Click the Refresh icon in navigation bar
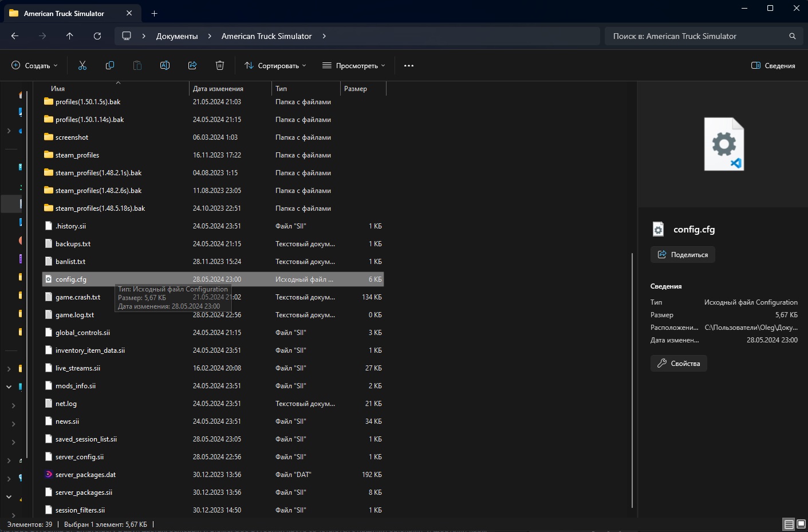Screen dimensions: 808x532 pos(97,36)
